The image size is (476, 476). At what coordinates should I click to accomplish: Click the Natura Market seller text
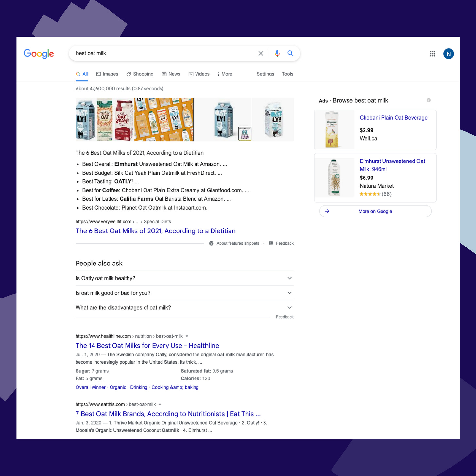[x=377, y=186]
